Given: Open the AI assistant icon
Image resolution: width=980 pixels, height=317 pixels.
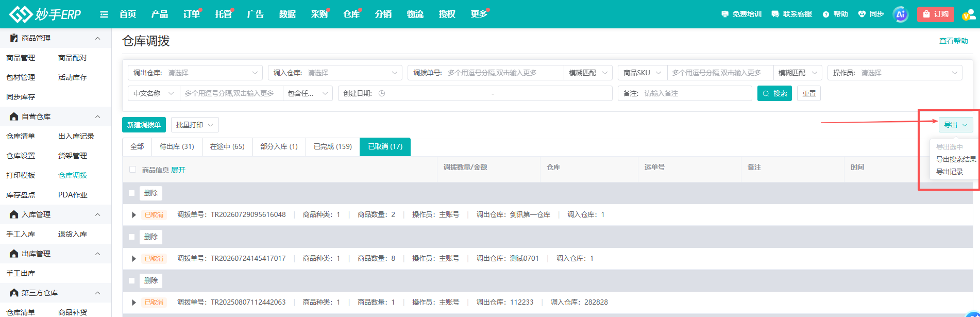Looking at the screenshot, I should pos(901,14).
